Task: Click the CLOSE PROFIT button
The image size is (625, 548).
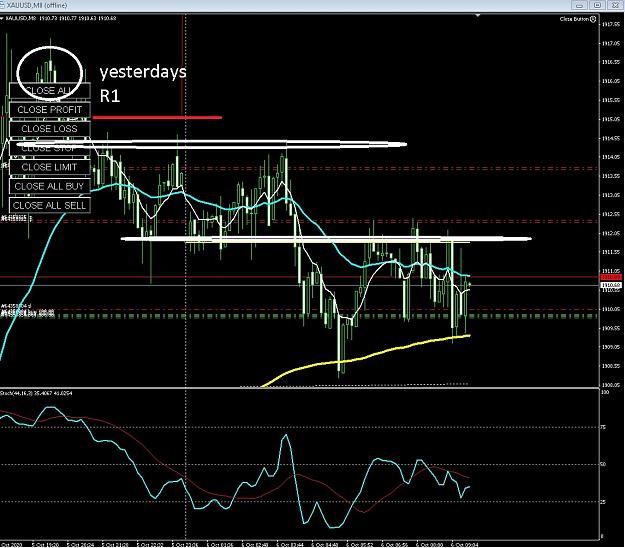Action: click(x=50, y=110)
